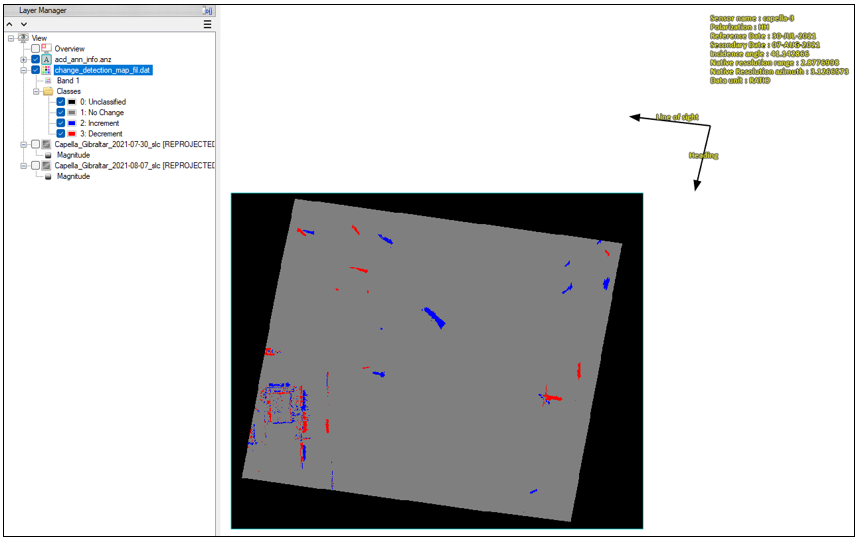Click the move layer down arrow
The image size is (860, 542).
[23, 24]
